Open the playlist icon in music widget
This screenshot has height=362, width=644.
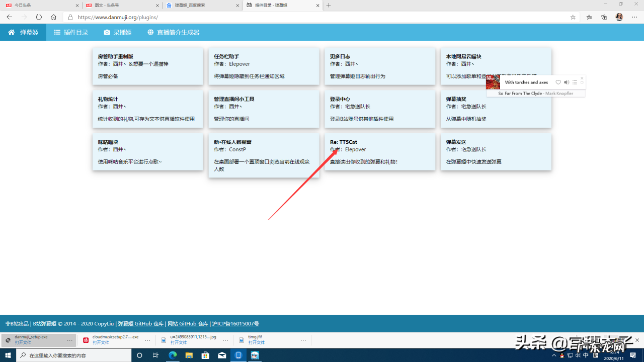(575, 82)
